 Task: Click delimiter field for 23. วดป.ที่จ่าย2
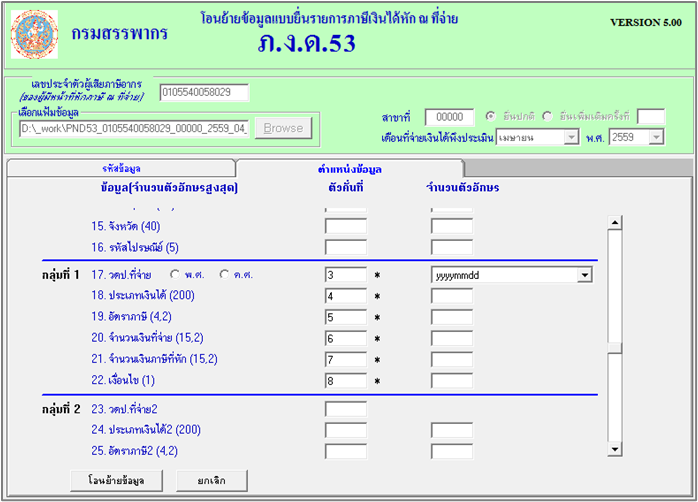[x=346, y=409]
